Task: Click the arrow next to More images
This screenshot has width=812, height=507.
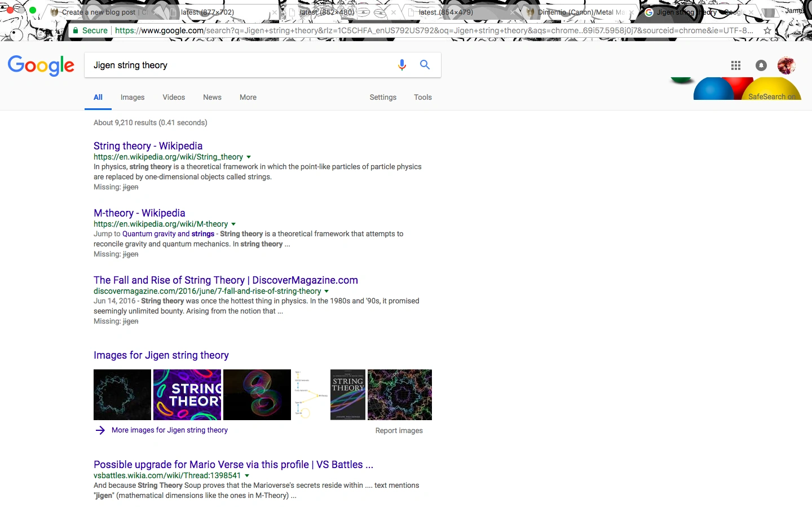Action: (100, 430)
